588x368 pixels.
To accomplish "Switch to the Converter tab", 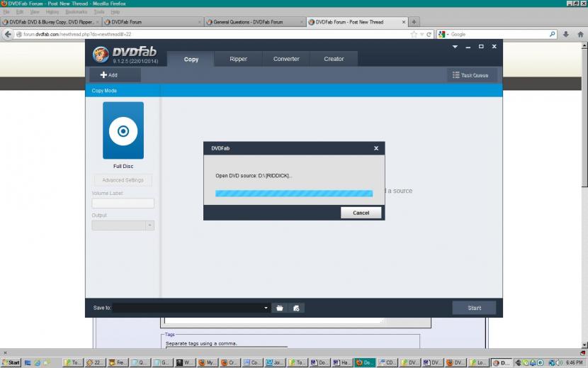I will click(x=286, y=59).
